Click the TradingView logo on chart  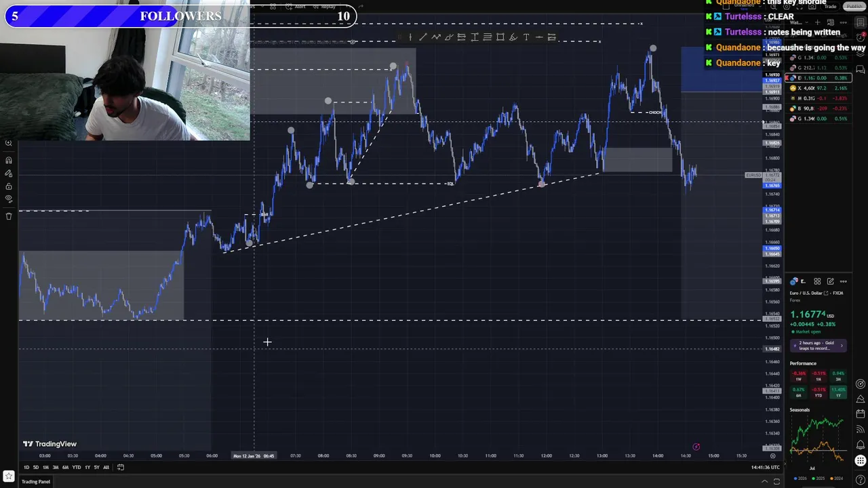50,444
